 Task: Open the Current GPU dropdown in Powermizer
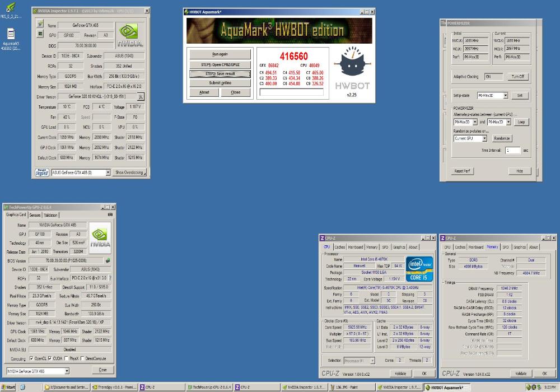click(x=484, y=138)
